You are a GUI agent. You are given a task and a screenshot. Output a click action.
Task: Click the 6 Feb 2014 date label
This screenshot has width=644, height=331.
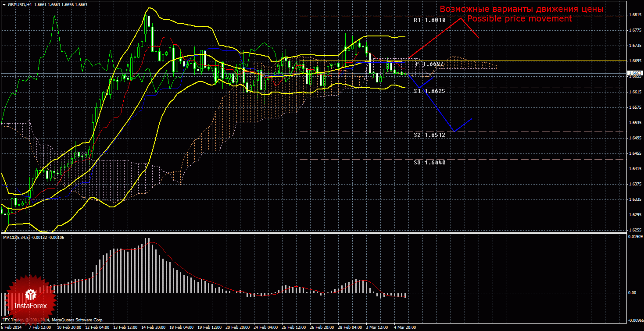click(x=11, y=327)
